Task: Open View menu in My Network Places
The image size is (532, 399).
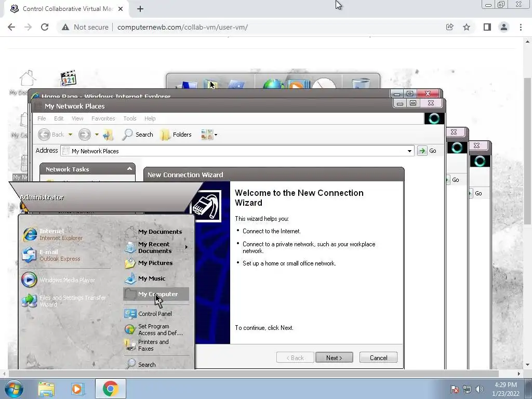Action: (77, 118)
